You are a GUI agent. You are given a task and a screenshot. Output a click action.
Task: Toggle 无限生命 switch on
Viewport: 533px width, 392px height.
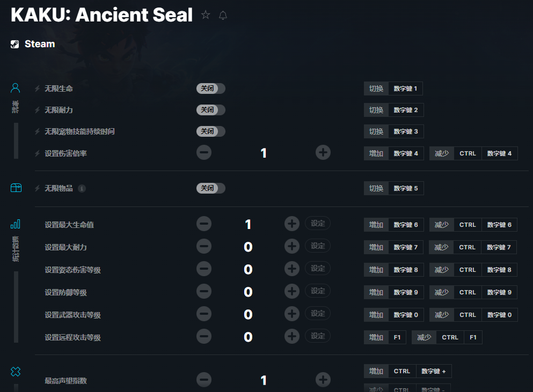pyautogui.click(x=211, y=88)
